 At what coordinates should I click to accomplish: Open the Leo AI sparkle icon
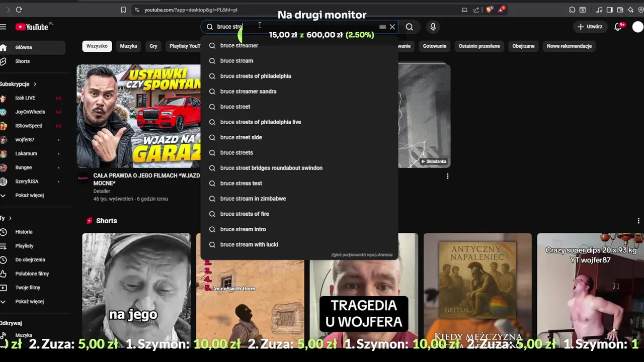click(x=630, y=10)
